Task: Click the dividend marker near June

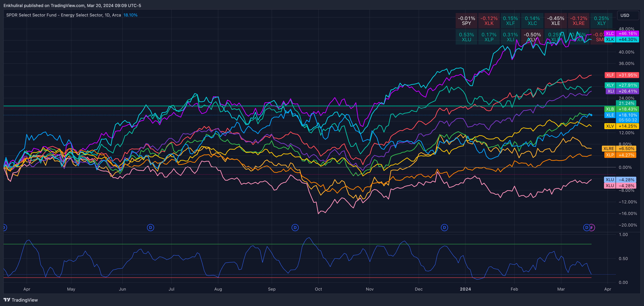Action: (150, 228)
